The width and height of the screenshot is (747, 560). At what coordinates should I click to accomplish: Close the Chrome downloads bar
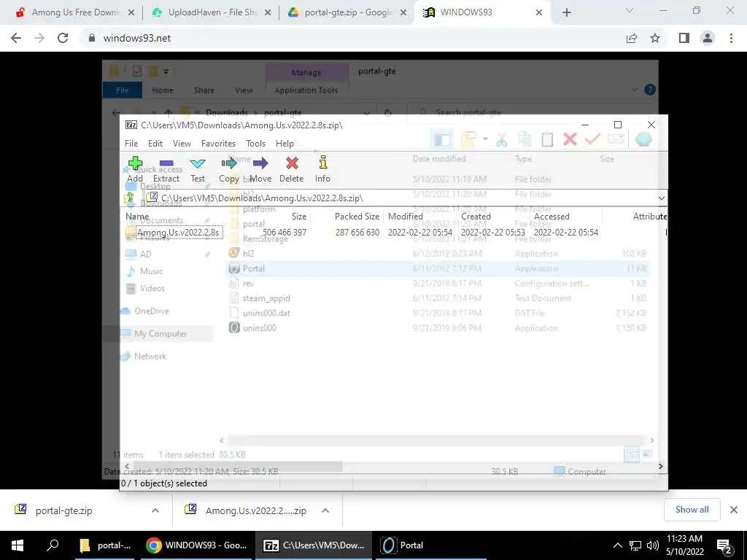tap(734, 510)
